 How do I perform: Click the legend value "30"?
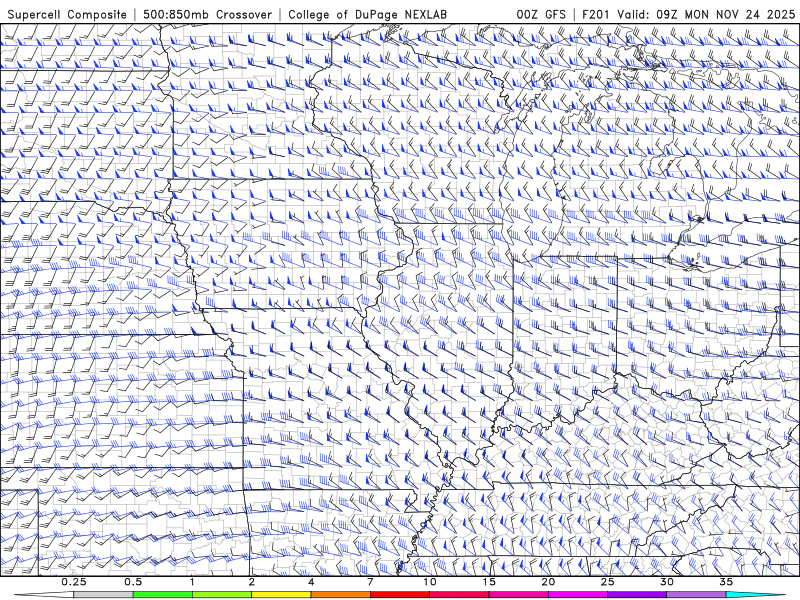pos(667,582)
